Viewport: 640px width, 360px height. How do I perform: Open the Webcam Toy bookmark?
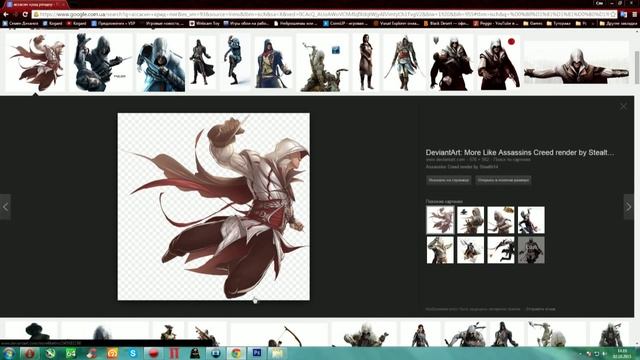[204, 24]
